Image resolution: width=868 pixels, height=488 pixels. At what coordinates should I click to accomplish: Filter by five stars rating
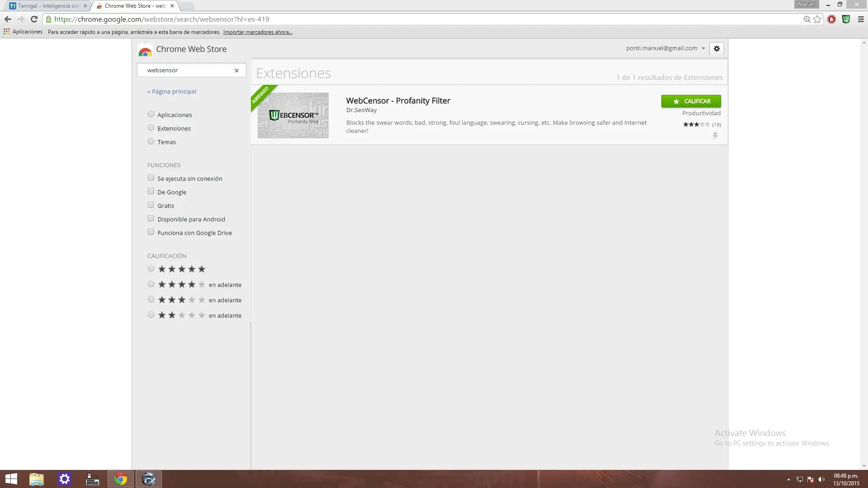click(x=151, y=268)
